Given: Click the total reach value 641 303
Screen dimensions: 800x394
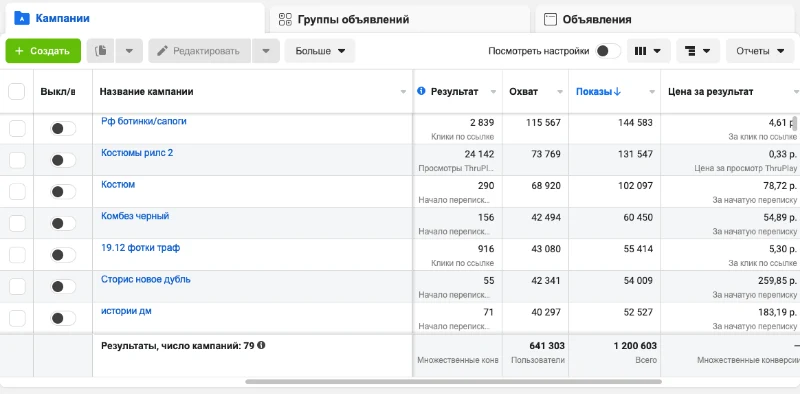Looking at the screenshot, I should point(547,346).
